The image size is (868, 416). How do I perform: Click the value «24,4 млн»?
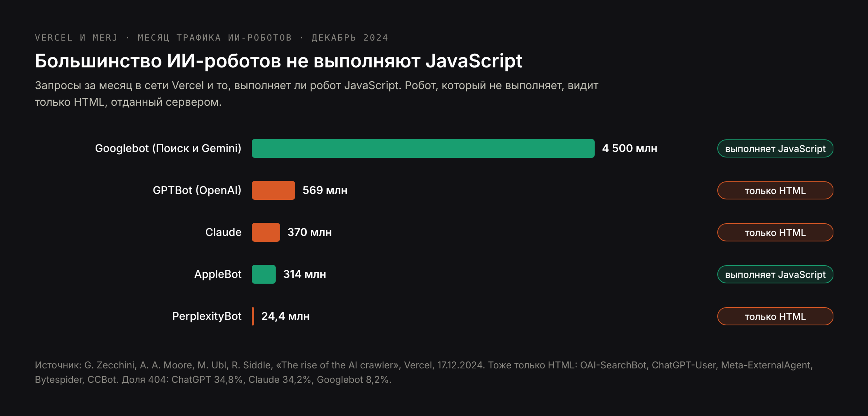[285, 316]
